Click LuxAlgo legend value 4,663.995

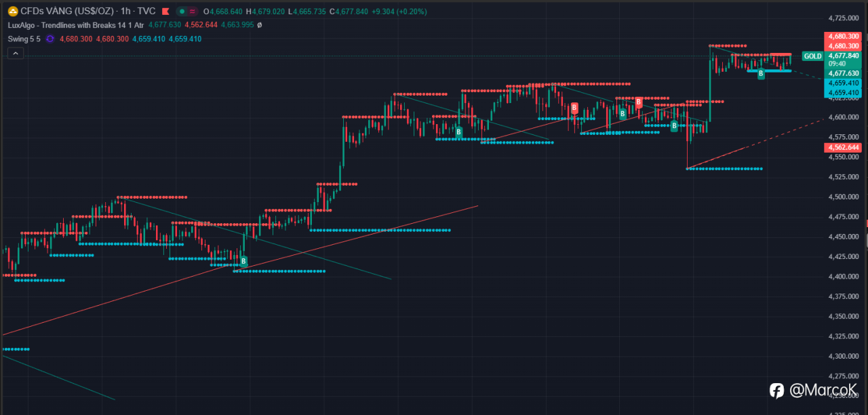237,25
